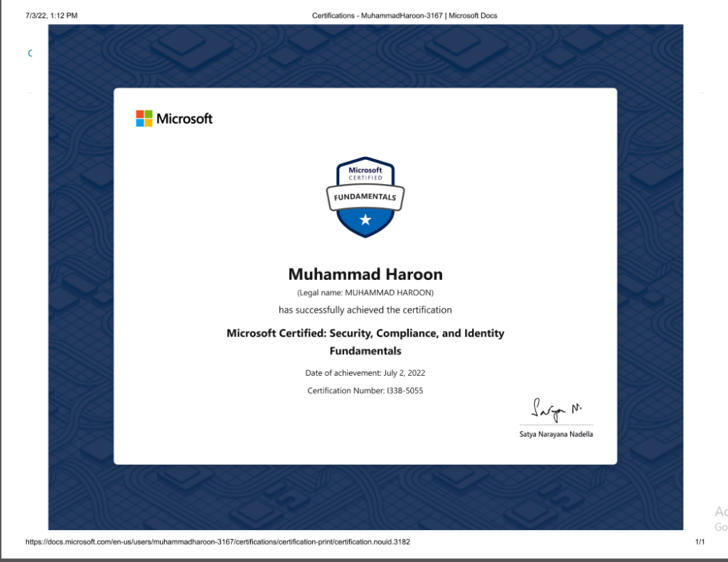Click the 7/3/22, 1:12 PM print timestamp
This screenshot has height=562, width=728.
coord(51,16)
